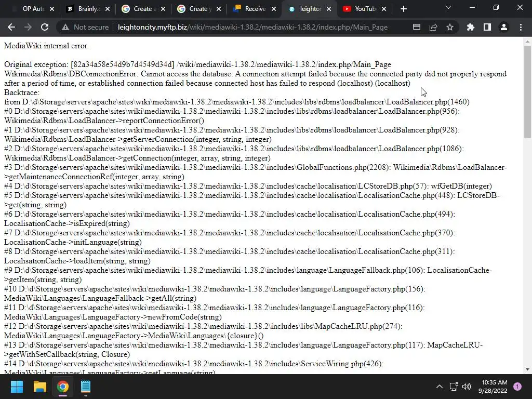Close the Receive tab
Image resolution: width=532 pixels, height=399 pixels.
coord(274,9)
